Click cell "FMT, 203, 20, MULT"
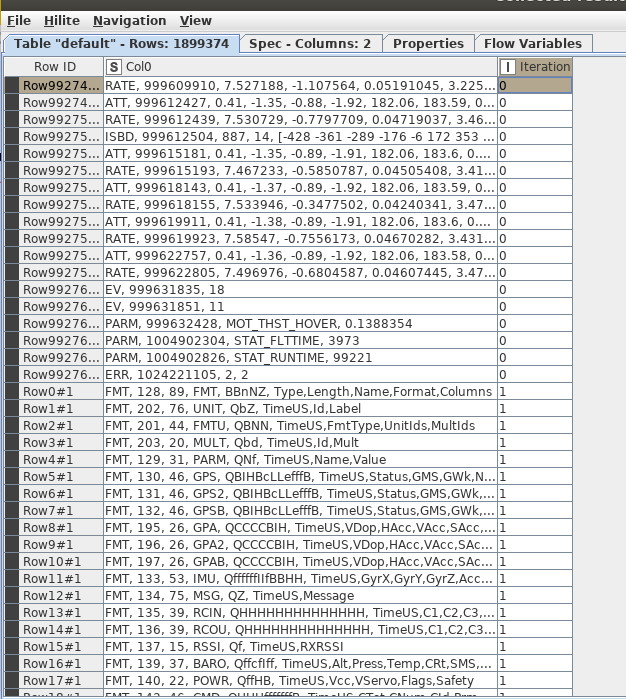 (301, 442)
